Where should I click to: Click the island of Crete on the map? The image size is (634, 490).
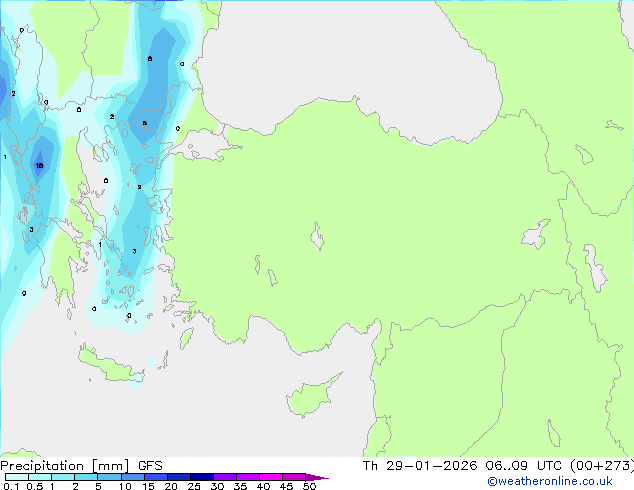(x=110, y=364)
